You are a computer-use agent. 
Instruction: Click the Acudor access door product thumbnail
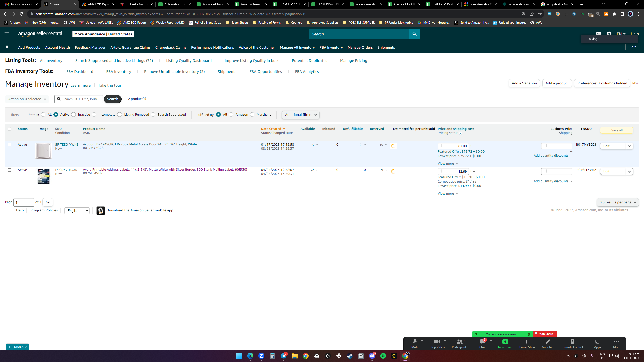[x=44, y=151]
